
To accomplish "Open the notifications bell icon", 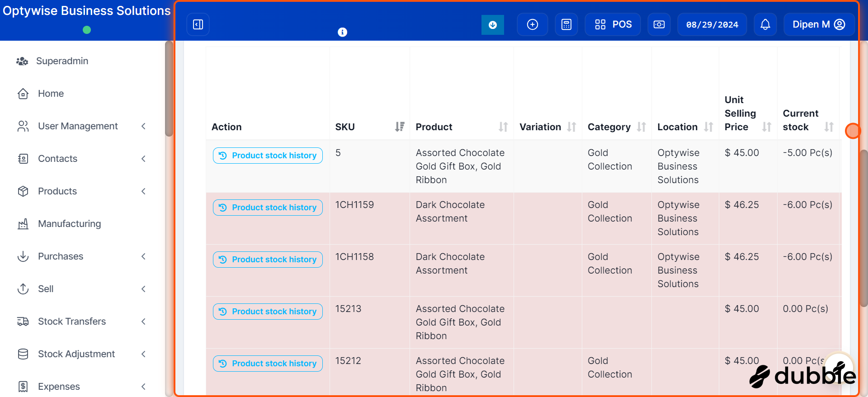I will pos(765,24).
